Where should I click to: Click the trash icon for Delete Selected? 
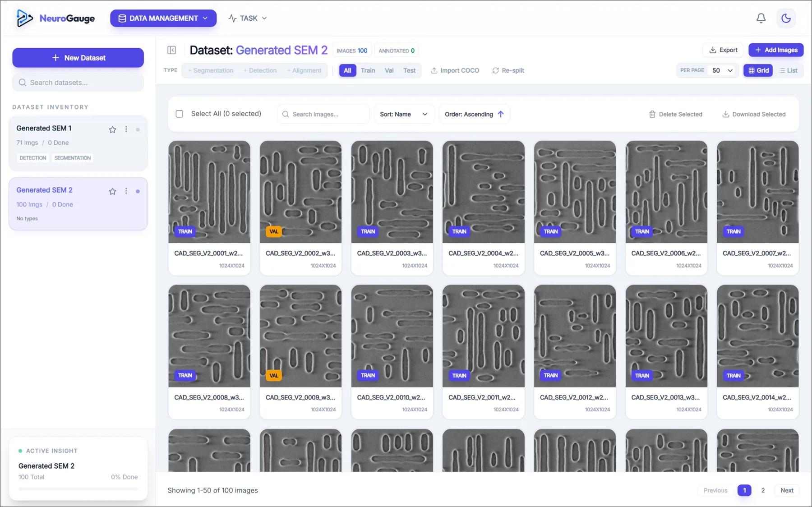coord(652,115)
